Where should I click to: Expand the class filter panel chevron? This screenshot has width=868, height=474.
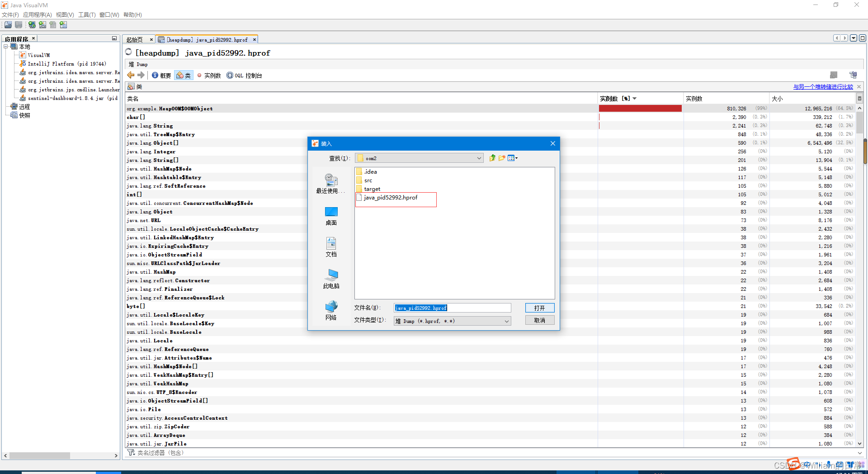point(859,453)
